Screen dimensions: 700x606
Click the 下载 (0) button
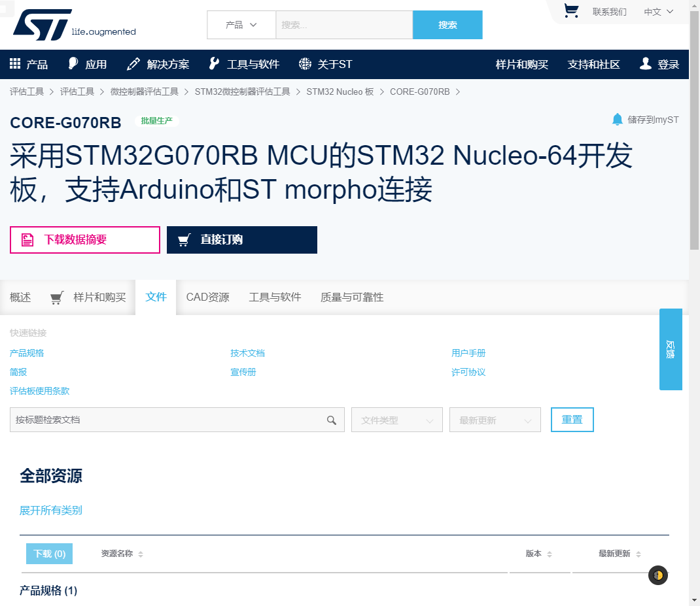50,554
